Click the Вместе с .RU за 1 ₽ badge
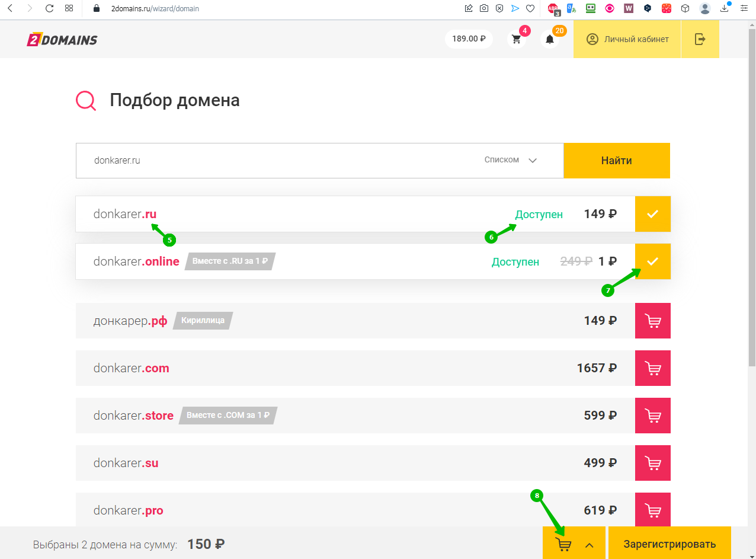756x559 pixels. pyautogui.click(x=230, y=261)
